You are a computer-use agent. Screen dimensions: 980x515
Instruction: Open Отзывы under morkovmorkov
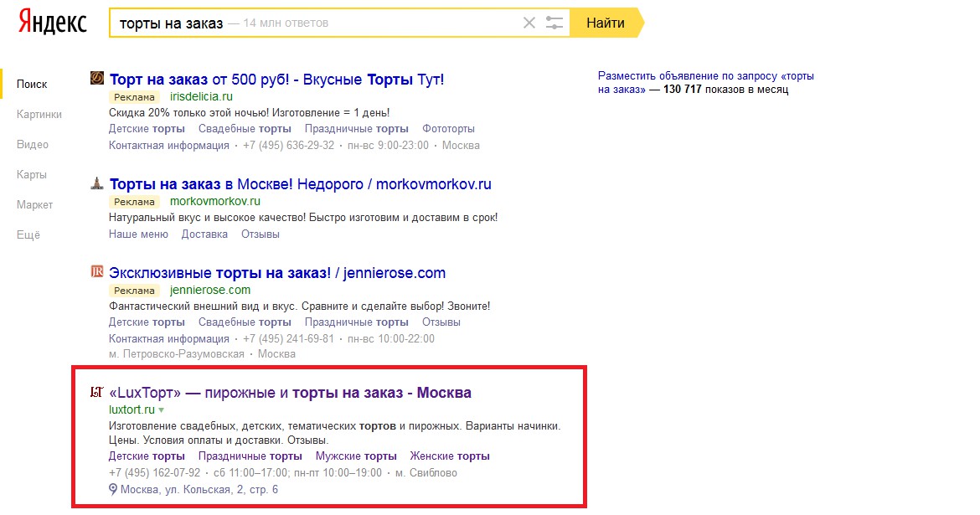(260, 234)
